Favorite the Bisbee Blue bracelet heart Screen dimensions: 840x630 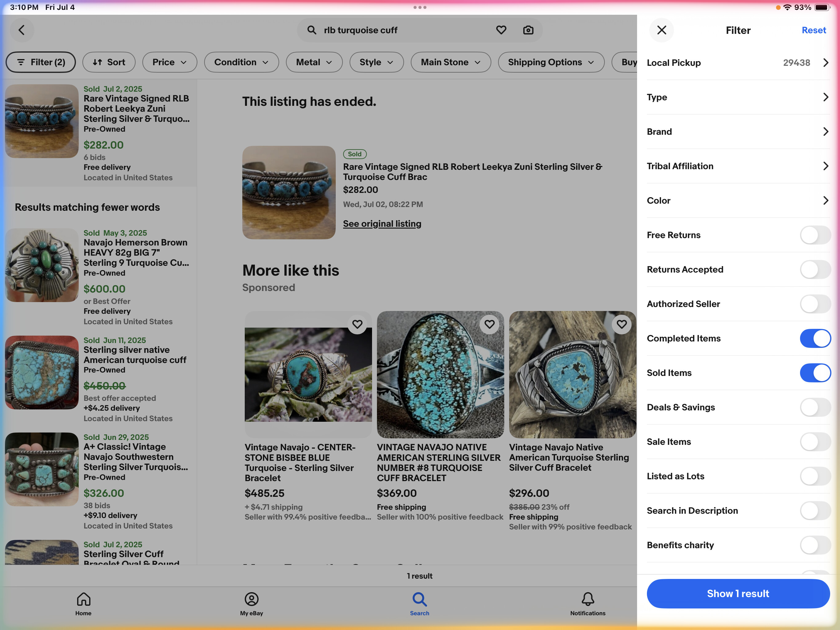coord(357,324)
